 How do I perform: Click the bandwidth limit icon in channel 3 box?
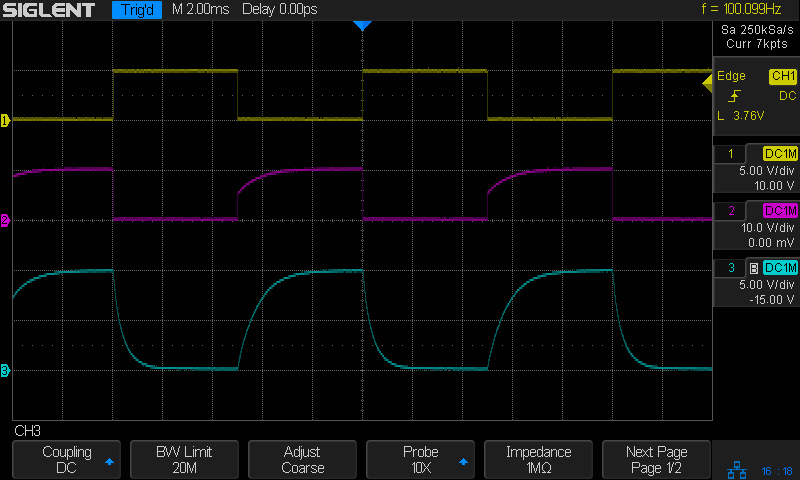(753, 268)
